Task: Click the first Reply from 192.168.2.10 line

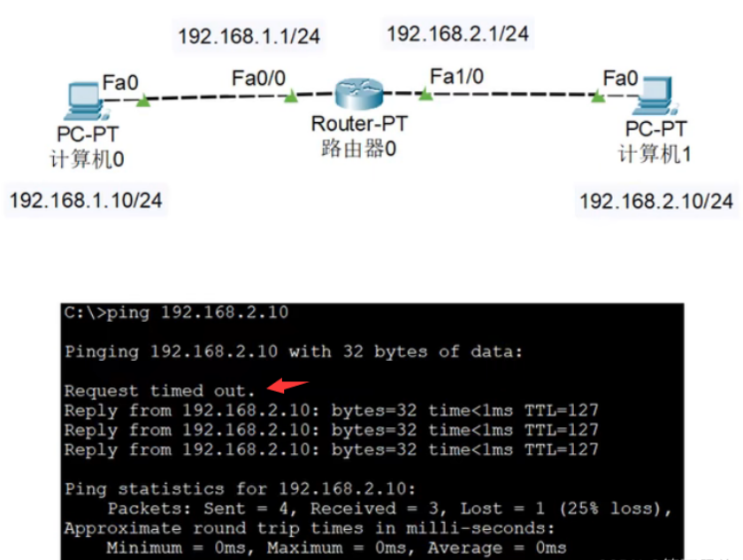Action: [331, 410]
